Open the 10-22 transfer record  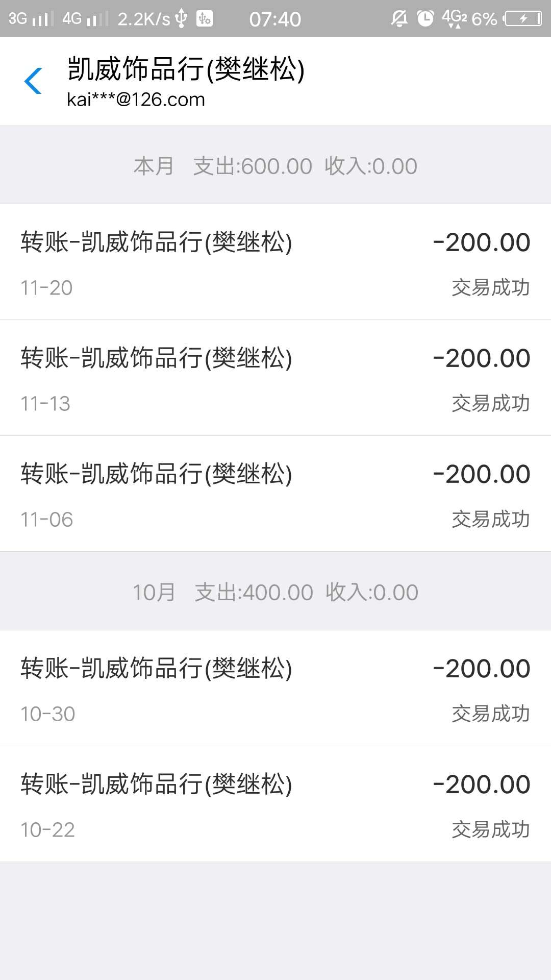click(275, 804)
